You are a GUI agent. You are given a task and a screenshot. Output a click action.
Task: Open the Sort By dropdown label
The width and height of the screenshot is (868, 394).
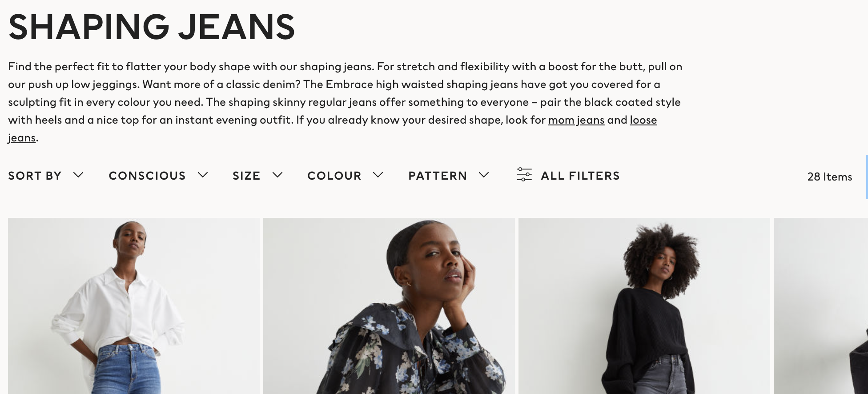(x=35, y=176)
